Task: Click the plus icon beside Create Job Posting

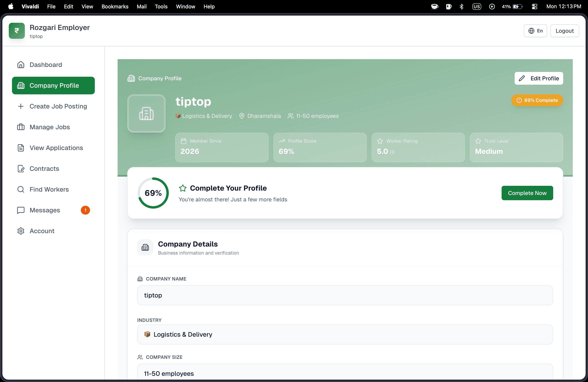Action: pos(21,106)
